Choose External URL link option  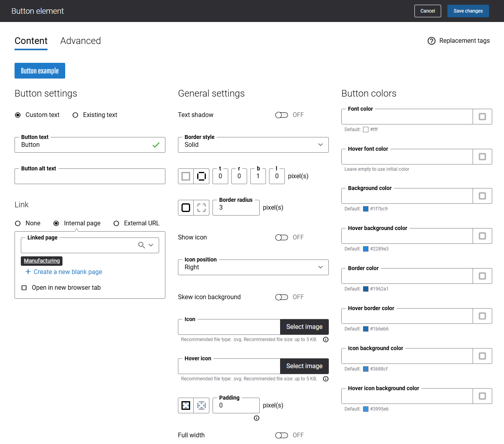(x=116, y=223)
